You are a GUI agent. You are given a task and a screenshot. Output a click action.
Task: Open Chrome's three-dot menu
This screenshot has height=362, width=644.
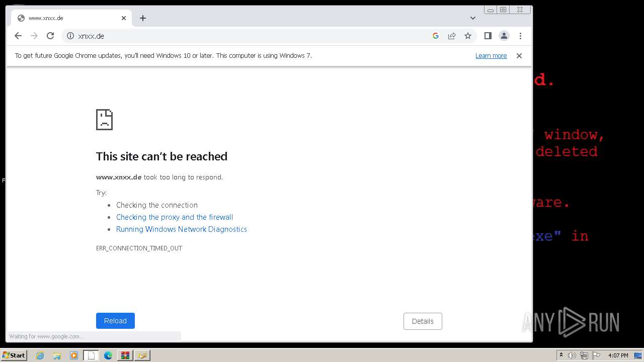520,36
